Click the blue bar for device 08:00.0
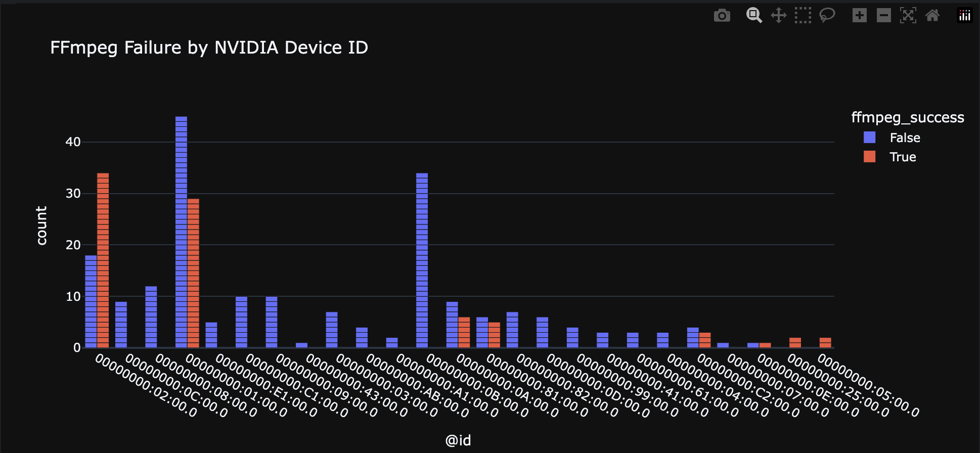 (151, 317)
